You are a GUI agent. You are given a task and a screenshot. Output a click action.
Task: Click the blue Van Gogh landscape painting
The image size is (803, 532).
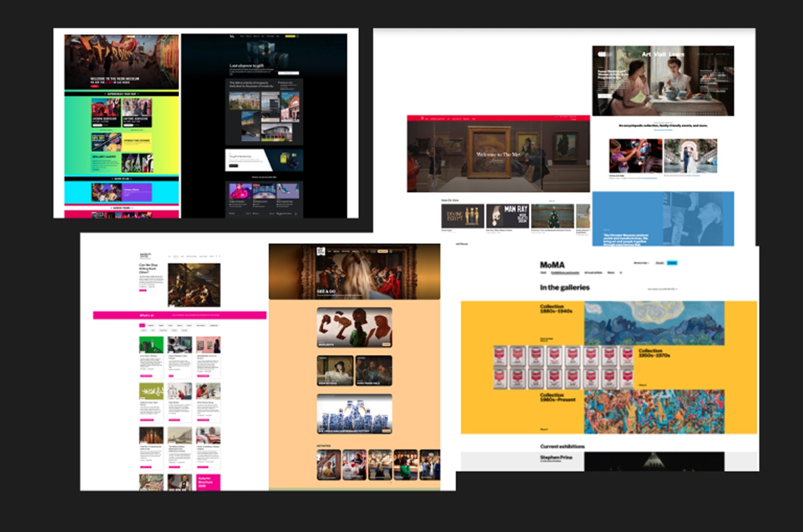pyautogui.click(x=654, y=323)
